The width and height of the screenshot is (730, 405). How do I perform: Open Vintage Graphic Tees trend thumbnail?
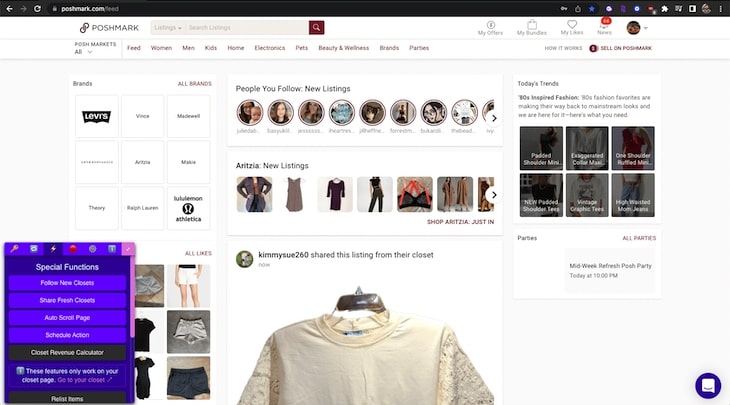587,195
